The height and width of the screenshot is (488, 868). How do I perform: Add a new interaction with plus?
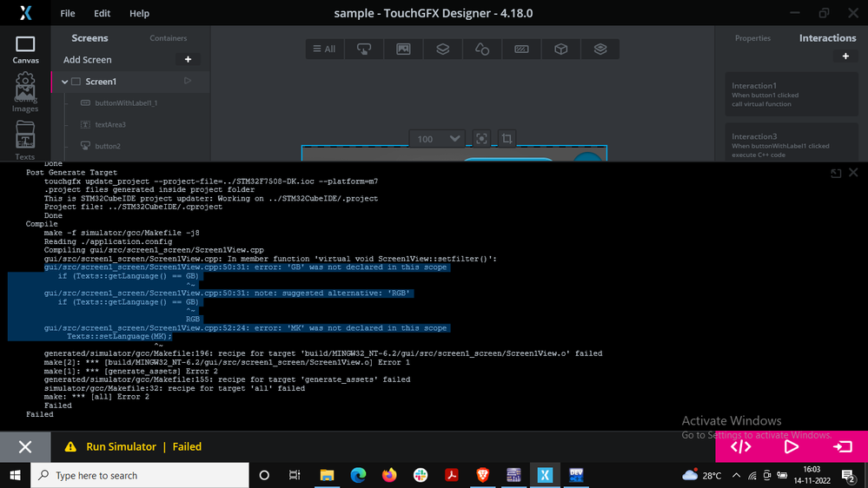click(845, 56)
